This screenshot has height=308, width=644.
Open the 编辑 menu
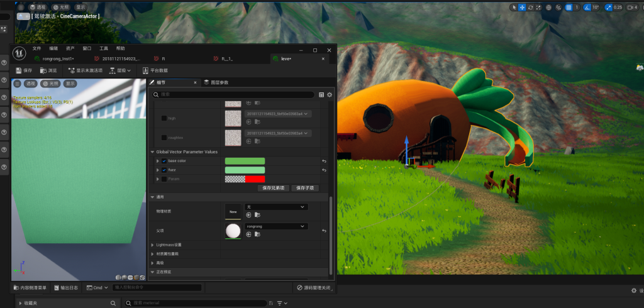(x=53, y=48)
